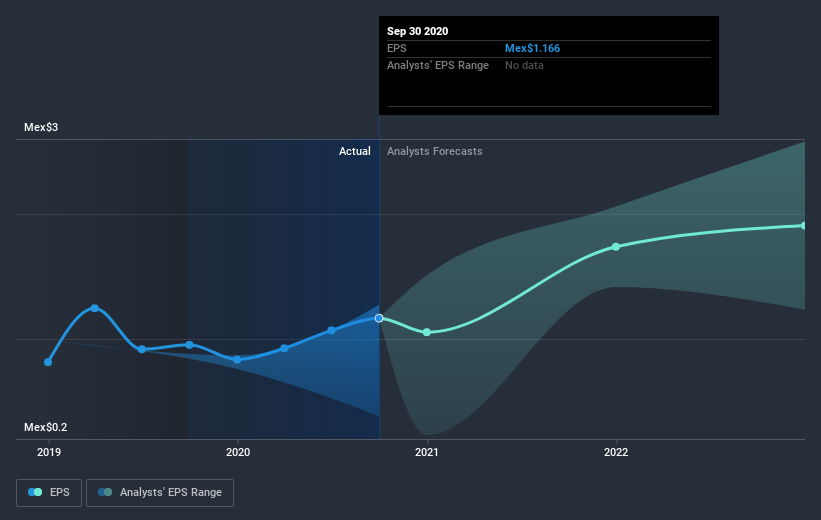Click the 2021 x-axis label

pyautogui.click(x=427, y=452)
